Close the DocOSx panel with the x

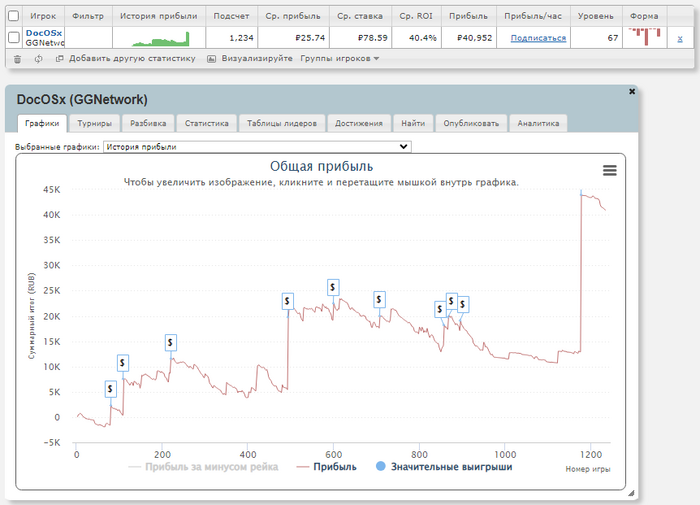pos(632,92)
